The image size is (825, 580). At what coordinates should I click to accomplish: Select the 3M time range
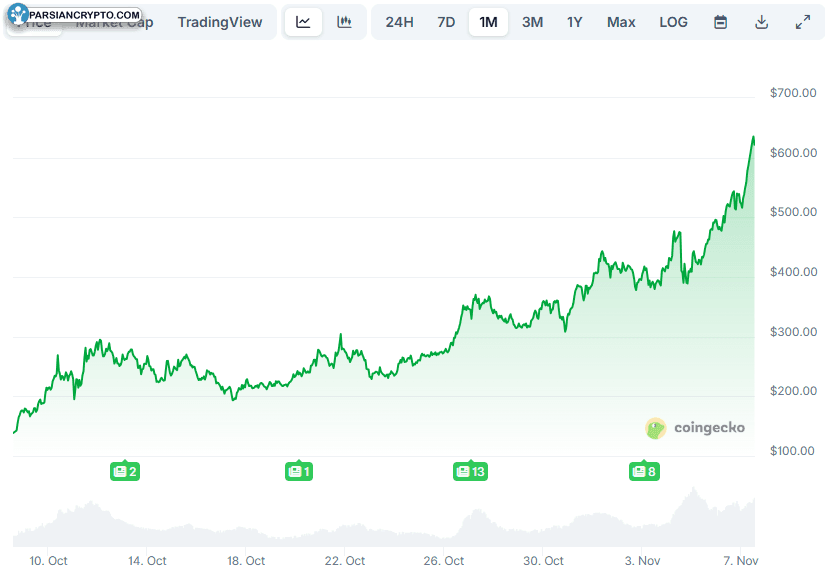click(x=532, y=22)
